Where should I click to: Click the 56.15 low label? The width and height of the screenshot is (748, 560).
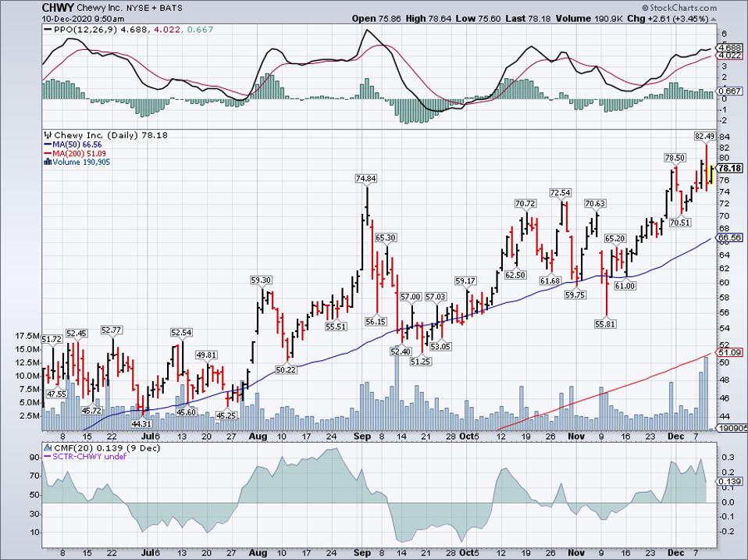[376, 322]
